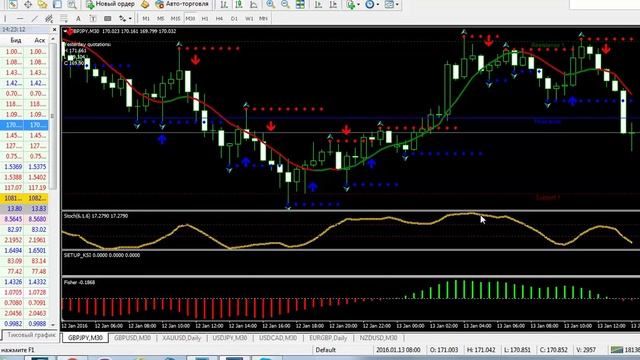This screenshot has width=640, height=360.
Task: Open the Тиковый график tab
Action: pos(31,335)
